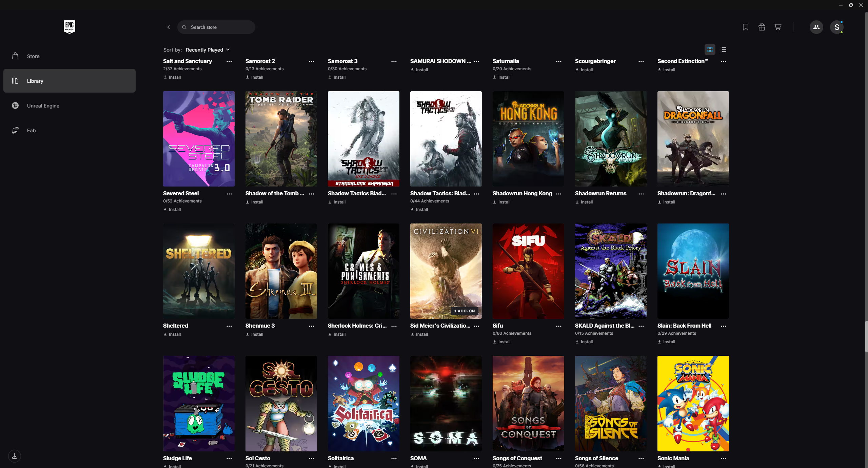Open the Shadow of the Tomb Raider cover

pos(281,139)
